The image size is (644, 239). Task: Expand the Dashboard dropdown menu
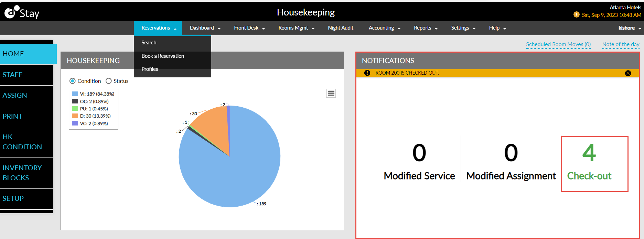click(x=205, y=28)
